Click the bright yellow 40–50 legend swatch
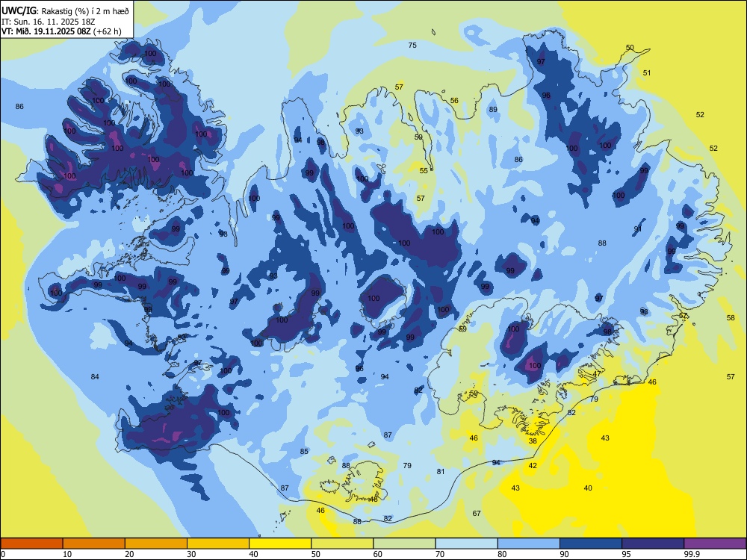The height and width of the screenshot is (560, 747). pyautogui.click(x=280, y=544)
